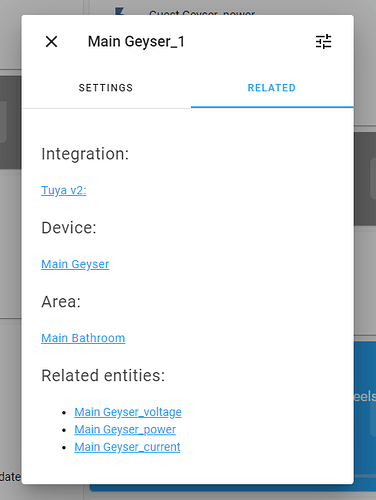The height and width of the screenshot is (500, 376).
Task: Open the Main Geyser device link
Action: coord(75,264)
